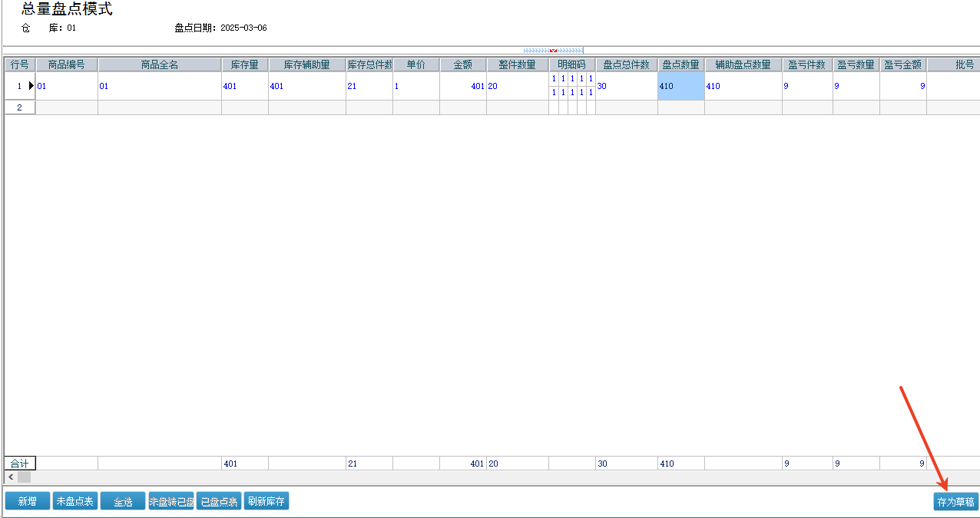This screenshot has height=518, width=980.
Task: Click the 商品编号 column header
Action: (67, 64)
